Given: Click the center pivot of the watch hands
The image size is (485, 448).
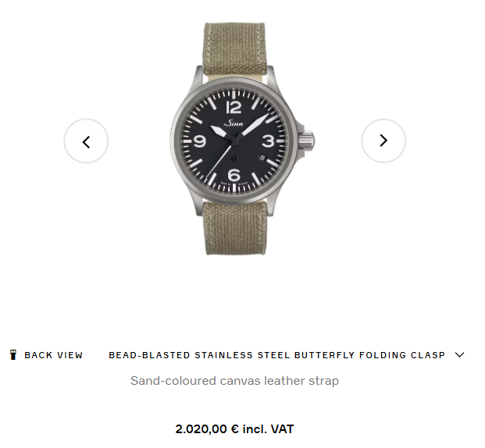Looking at the screenshot, I should (x=234, y=141).
